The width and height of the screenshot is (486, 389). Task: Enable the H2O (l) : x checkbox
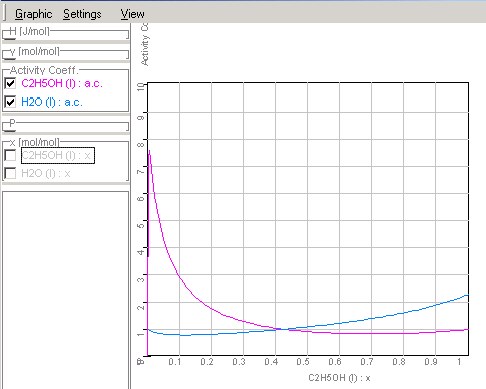[10, 173]
